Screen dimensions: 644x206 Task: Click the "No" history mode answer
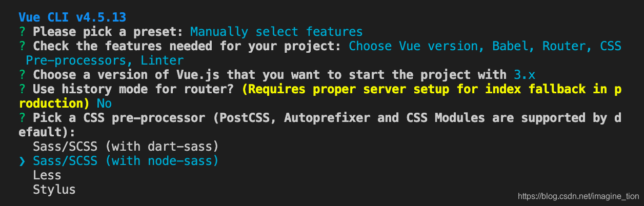pyautogui.click(x=105, y=104)
